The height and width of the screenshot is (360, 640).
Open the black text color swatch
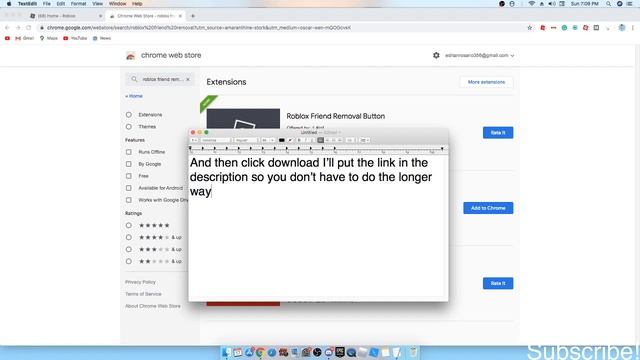point(282,140)
